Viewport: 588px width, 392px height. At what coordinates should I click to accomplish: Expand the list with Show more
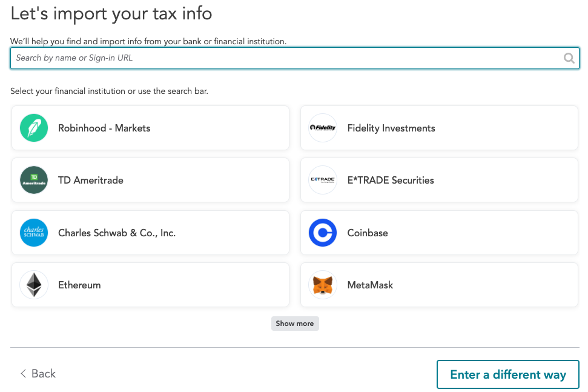(x=295, y=323)
